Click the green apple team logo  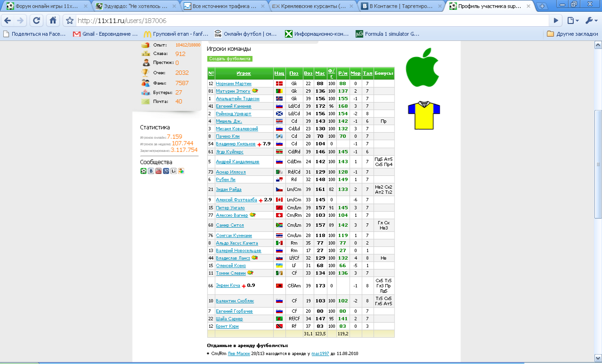point(424,67)
